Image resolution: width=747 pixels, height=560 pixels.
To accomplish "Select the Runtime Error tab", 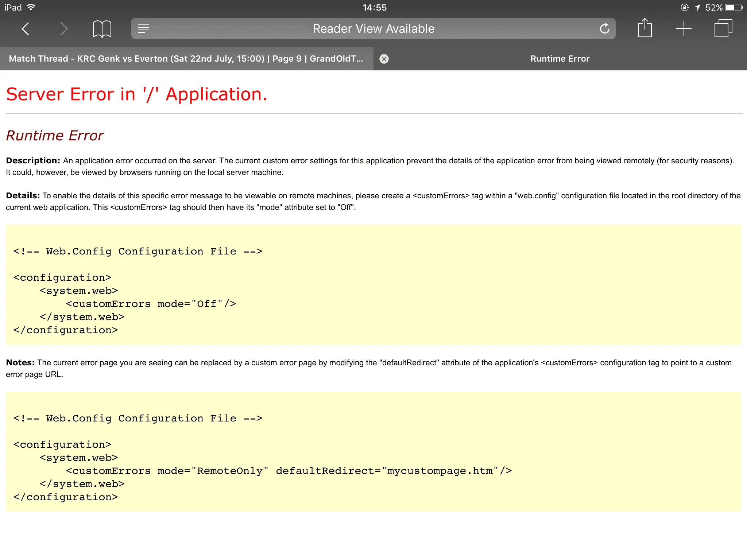I will coord(560,59).
